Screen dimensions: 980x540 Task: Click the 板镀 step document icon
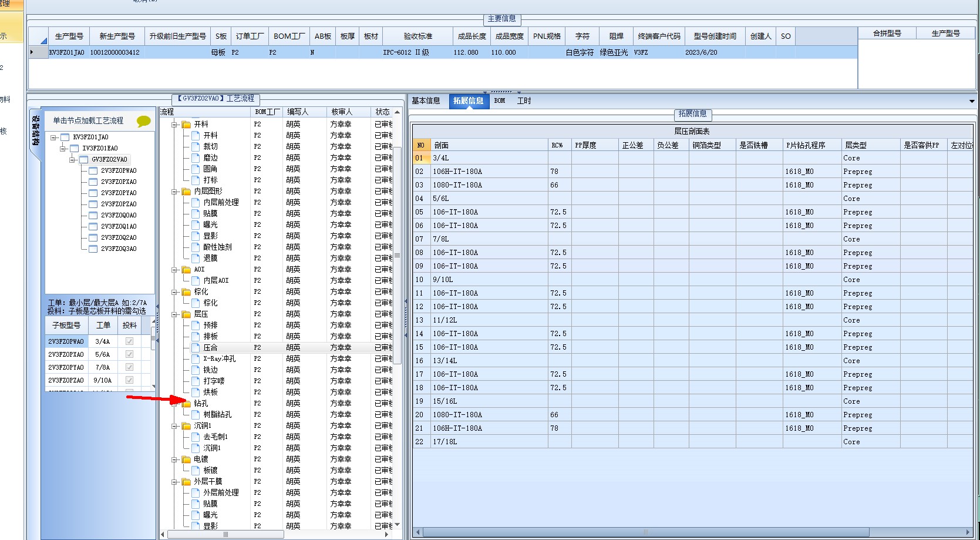pos(196,471)
